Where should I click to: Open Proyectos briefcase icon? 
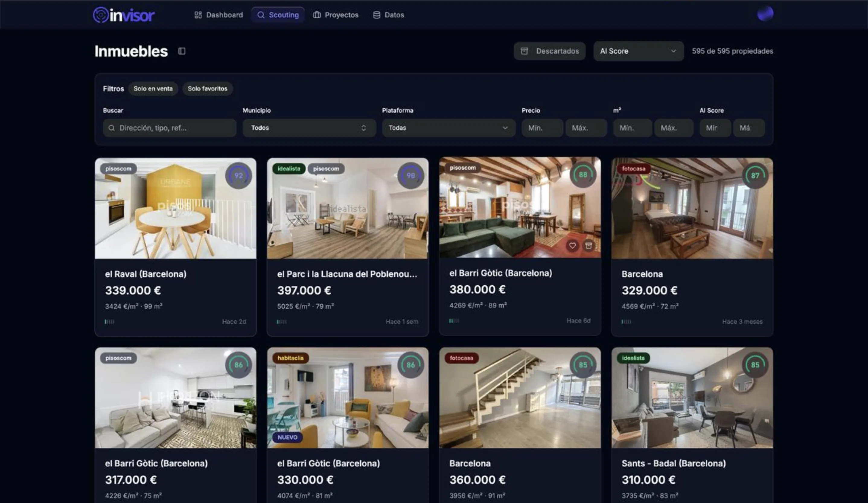[317, 14]
